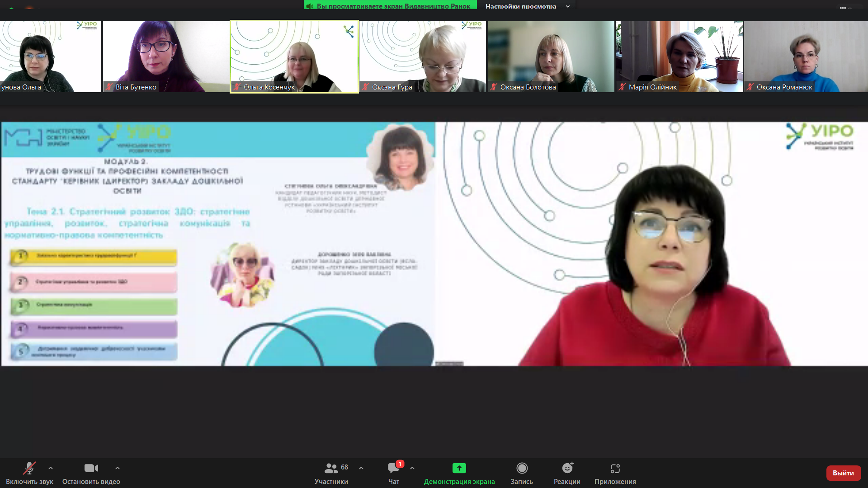Click name label Марія Олійник
This screenshot has height=488, width=868.
(x=652, y=87)
